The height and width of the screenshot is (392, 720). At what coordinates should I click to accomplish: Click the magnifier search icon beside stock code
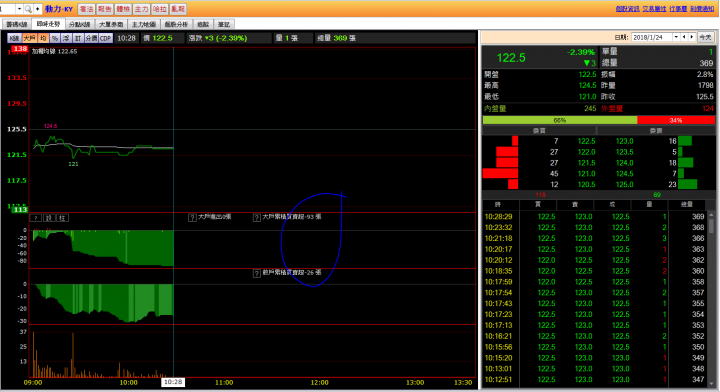tap(28, 9)
